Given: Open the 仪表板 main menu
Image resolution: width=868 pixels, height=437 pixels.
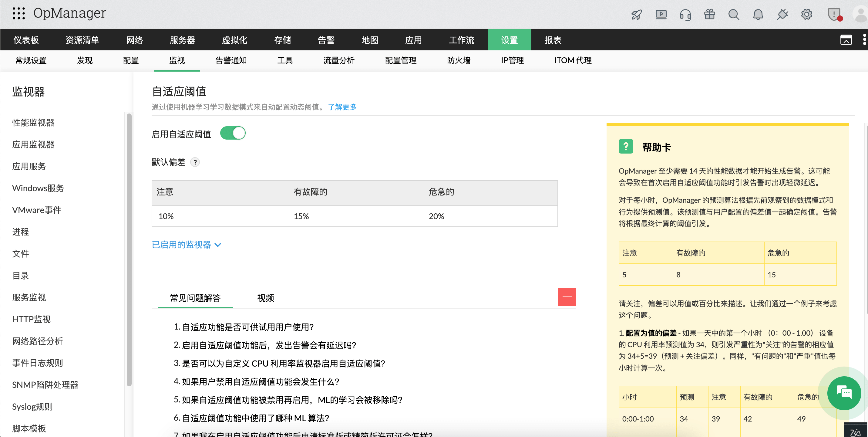Looking at the screenshot, I should 26,40.
